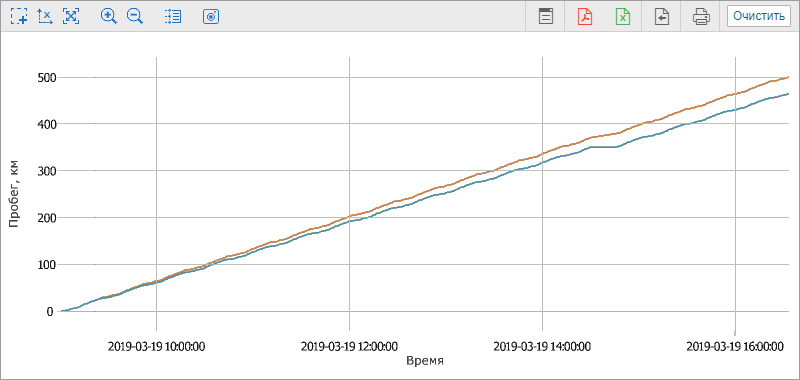
Task: Activate the rectangular area zoom selection tool
Action: [19, 16]
